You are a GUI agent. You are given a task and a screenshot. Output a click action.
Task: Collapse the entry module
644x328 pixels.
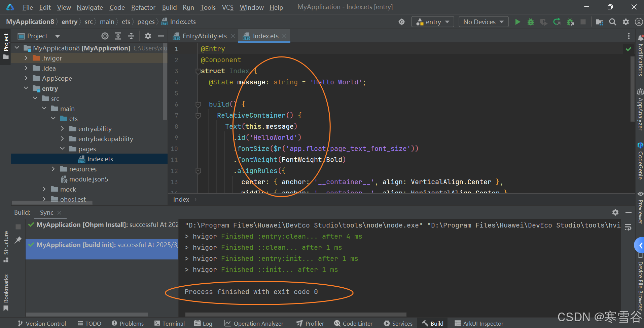[x=26, y=88]
